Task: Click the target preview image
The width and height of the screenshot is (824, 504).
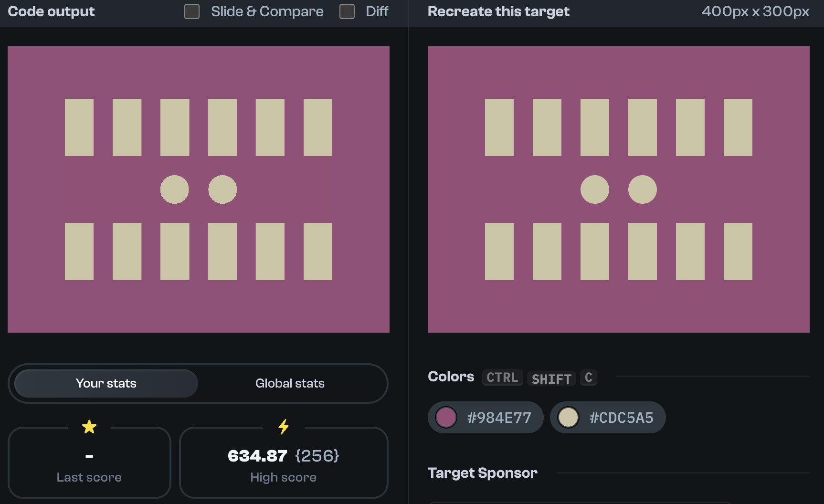Action: [618, 189]
